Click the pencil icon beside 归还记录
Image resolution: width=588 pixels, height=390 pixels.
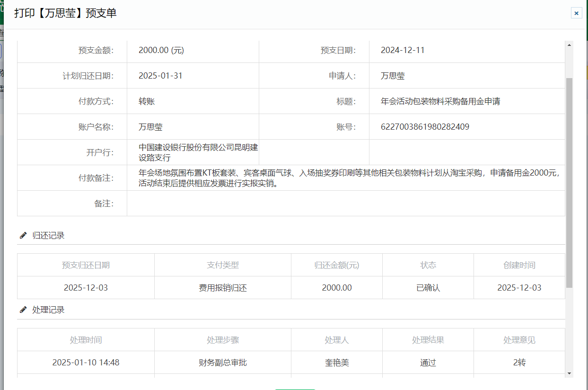pos(23,235)
